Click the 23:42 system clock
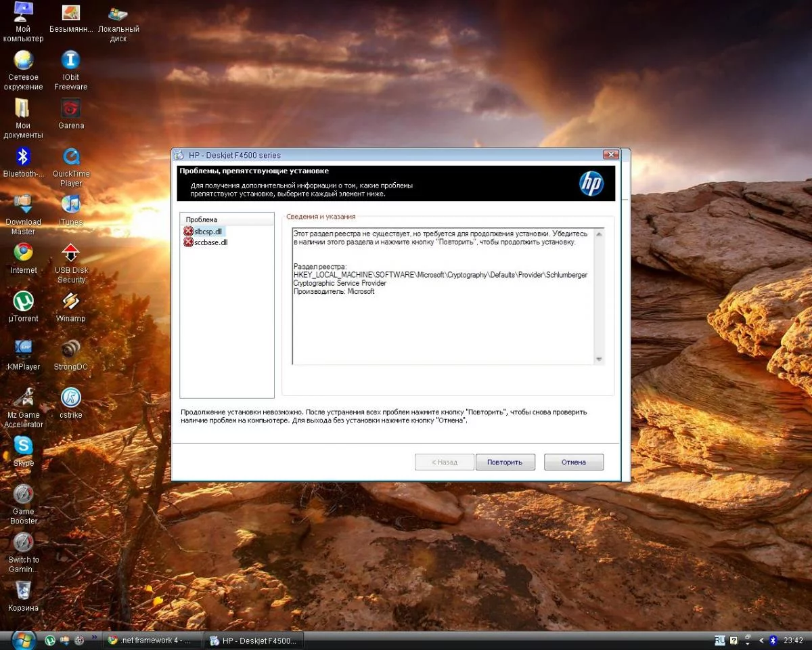Image resolution: width=812 pixels, height=650 pixels. click(x=793, y=641)
